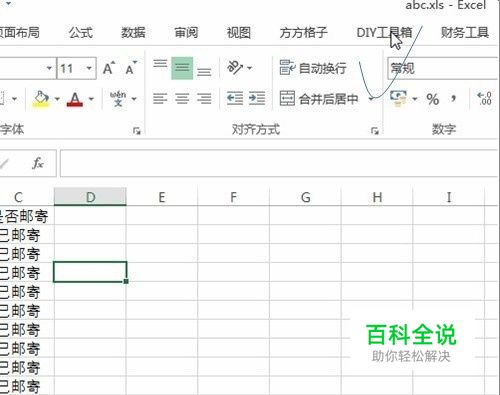500x395 pixels.
Task: Open the fill color dropdown arrow
Action: pos(57,99)
